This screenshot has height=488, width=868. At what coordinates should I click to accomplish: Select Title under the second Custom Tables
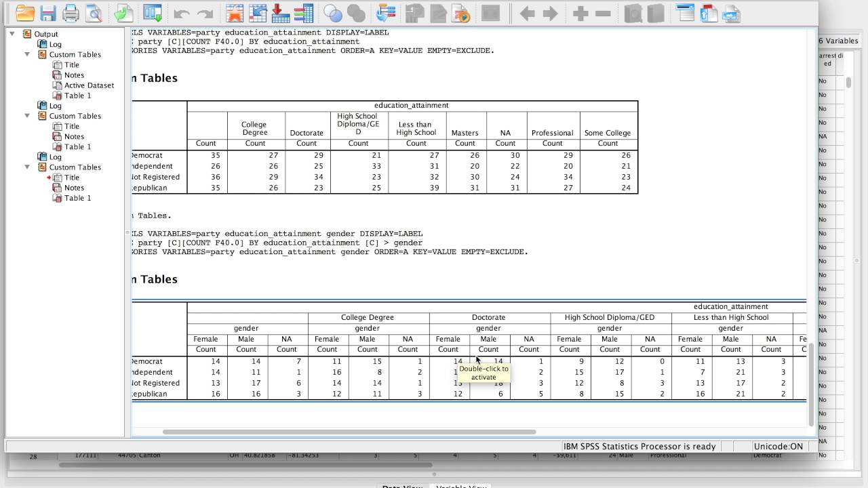coord(72,126)
